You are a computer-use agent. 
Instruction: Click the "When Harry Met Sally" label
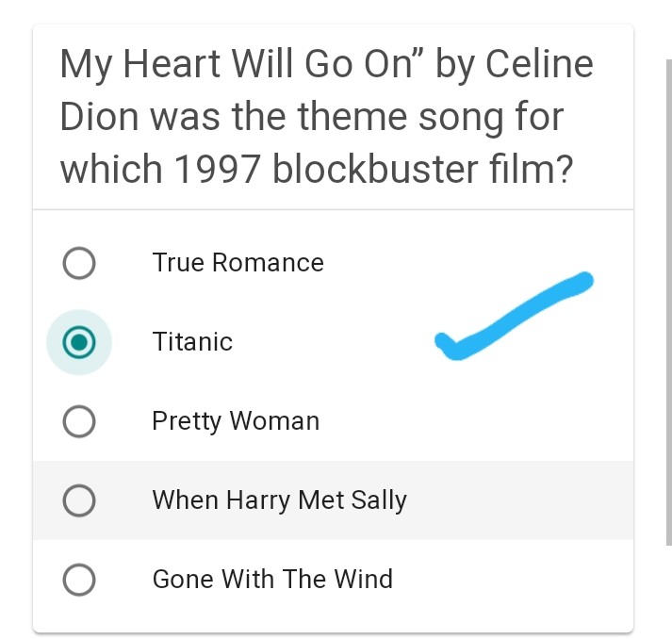tap(279, 500)
